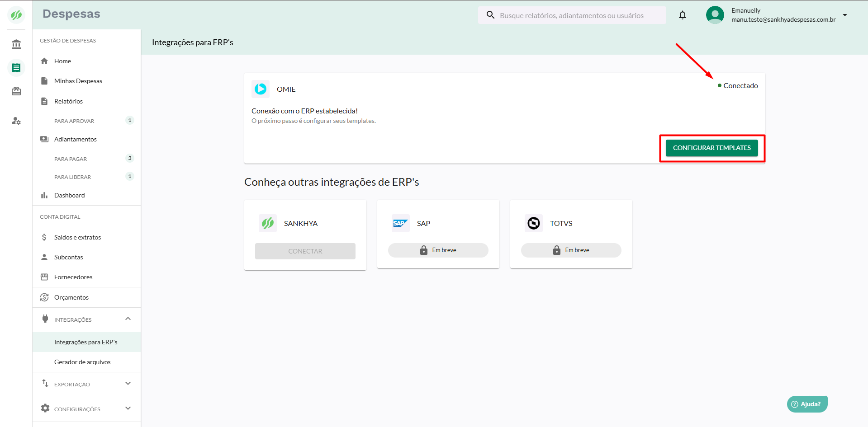The image size is (868, 427).
Task: Click the Home house icon
Action: coord(44,61)
